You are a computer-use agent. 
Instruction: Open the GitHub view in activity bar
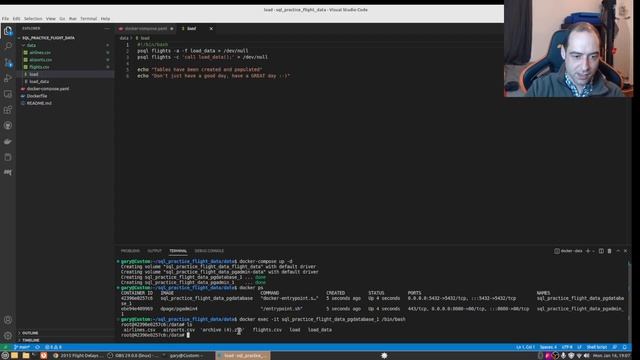point(8,126)
